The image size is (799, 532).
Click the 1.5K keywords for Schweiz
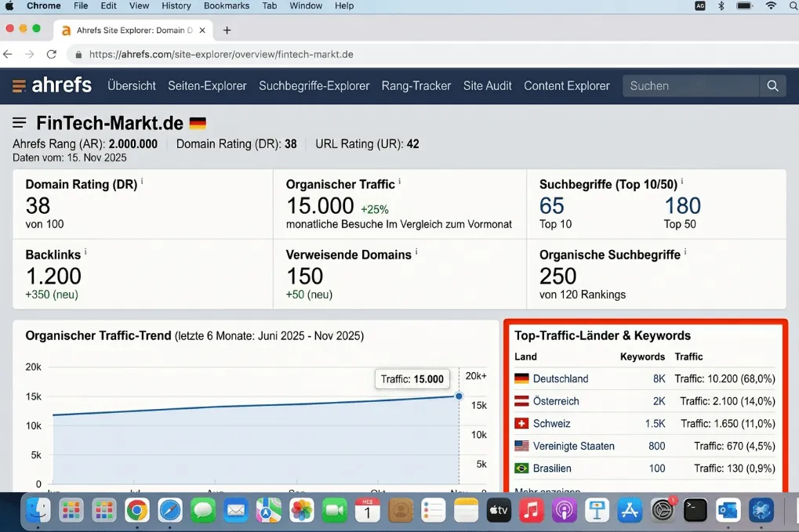pyautogui.click(x=655, y=424)
